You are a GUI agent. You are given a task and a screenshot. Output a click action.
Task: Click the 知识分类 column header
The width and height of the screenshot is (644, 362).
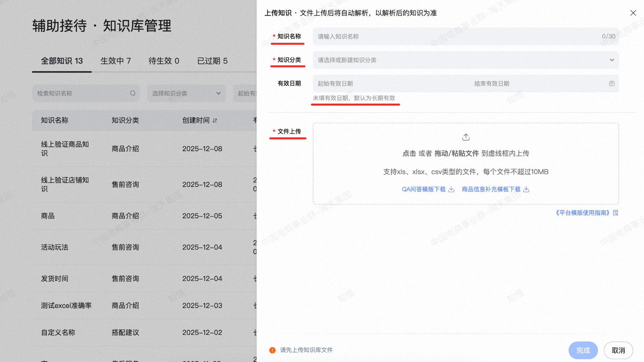[125, 120]
